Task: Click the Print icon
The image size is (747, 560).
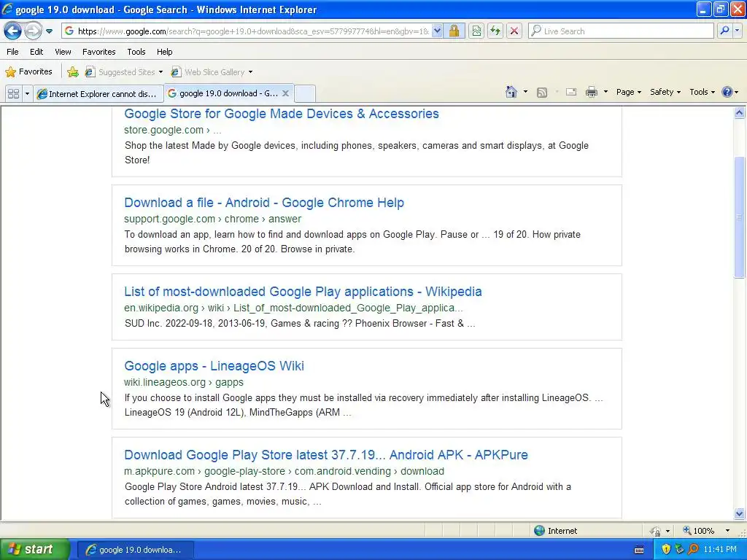Action: pos(591,92)
